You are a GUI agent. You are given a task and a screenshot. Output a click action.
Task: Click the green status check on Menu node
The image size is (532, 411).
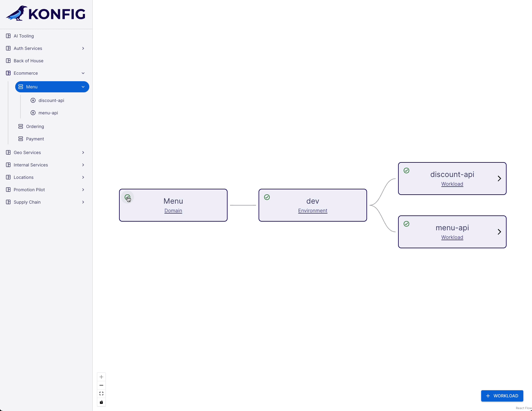(x=127, y=197)
